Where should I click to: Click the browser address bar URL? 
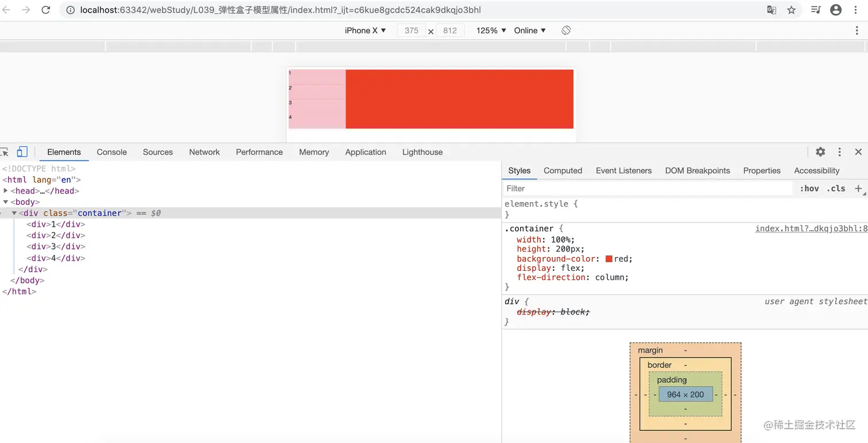click(281, 10)
